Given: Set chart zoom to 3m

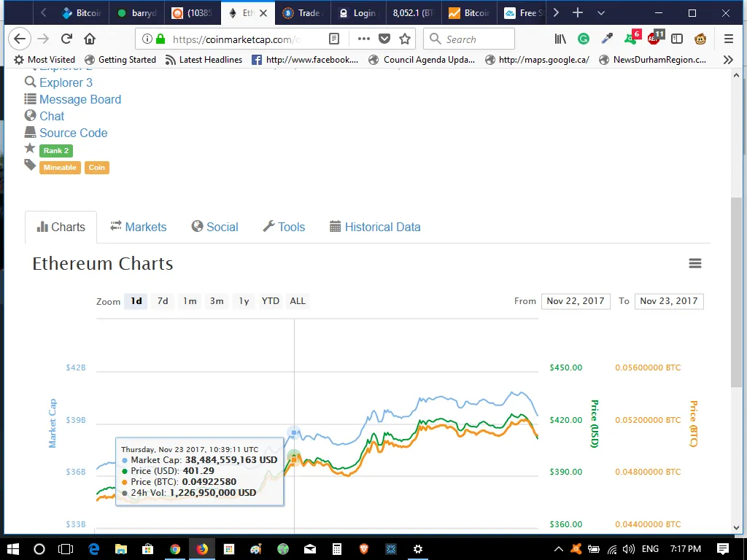Looking at the screenshot, I should coord(217,301).
